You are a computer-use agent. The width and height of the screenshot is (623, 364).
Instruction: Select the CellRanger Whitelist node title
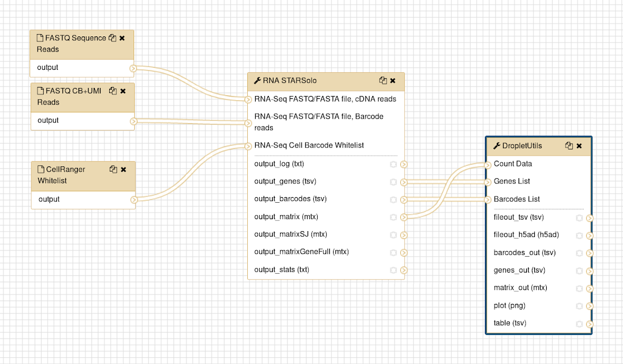coord(61,175)
